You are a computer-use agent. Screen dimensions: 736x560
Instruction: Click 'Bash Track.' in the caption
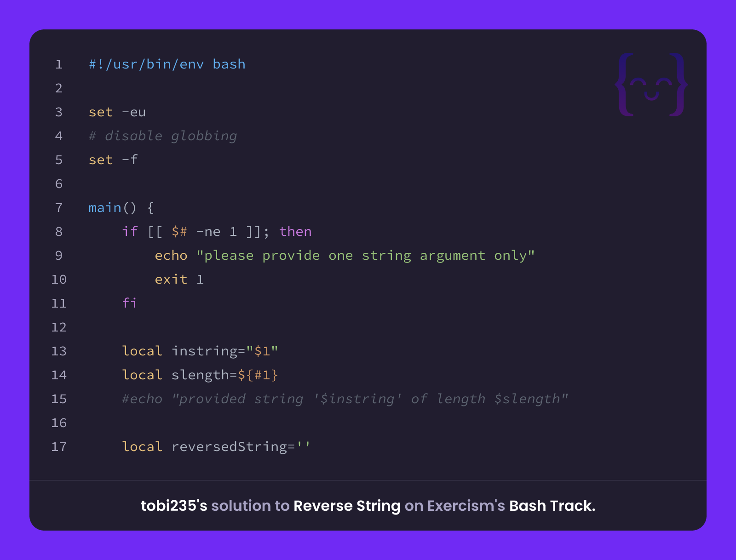coord(552,506)
